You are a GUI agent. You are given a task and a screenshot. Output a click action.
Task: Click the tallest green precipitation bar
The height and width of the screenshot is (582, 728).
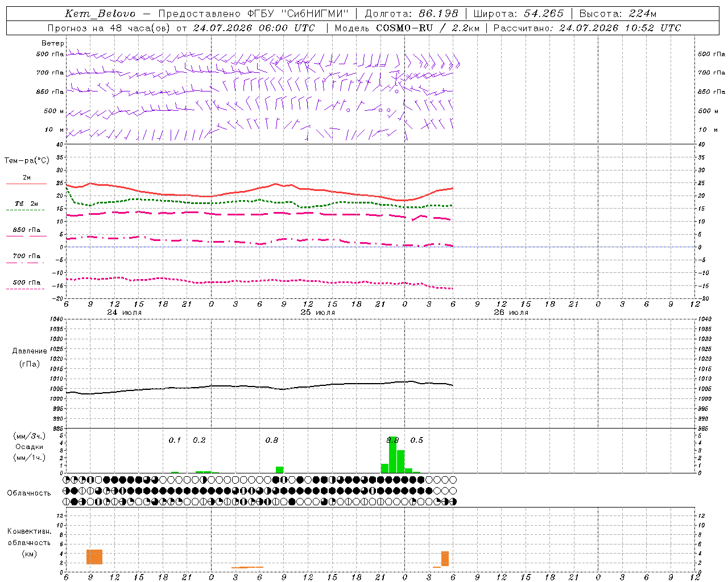pos(392,455)
